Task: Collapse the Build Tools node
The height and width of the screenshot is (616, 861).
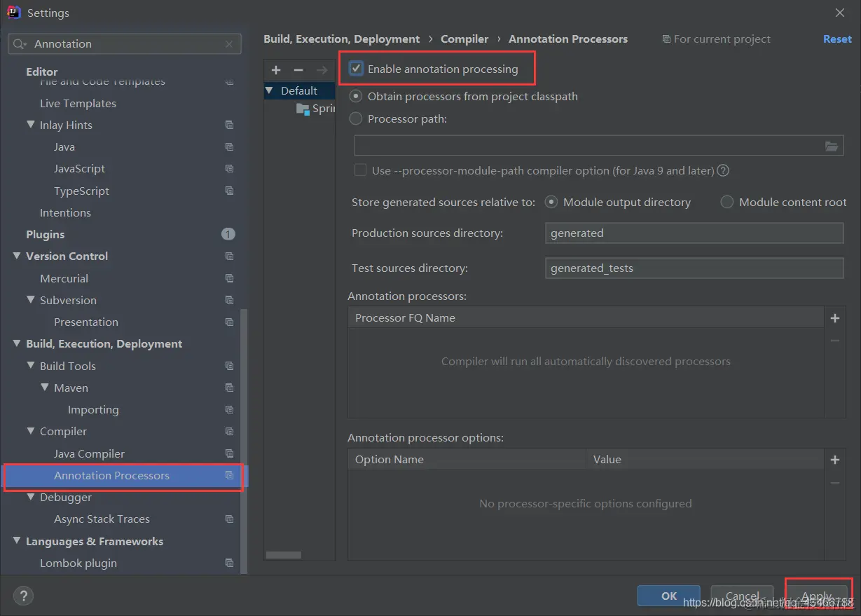Action: coord(31,366)
